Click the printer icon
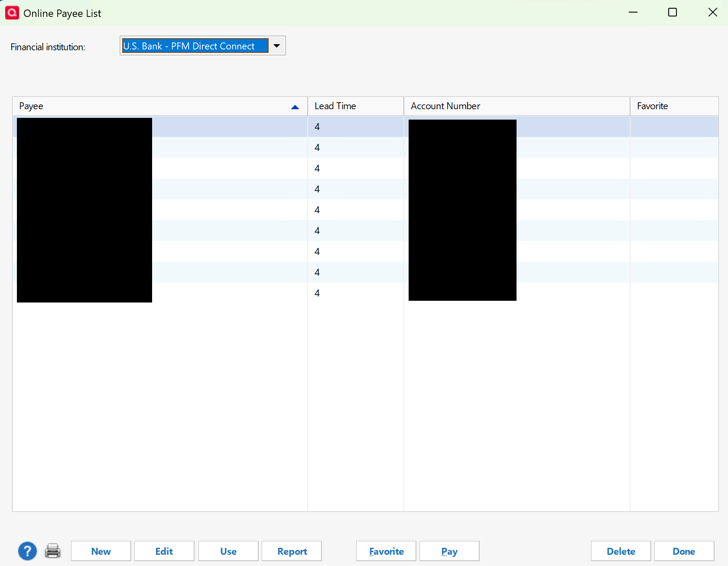The height and width of the screenshot is (566, 728). tap(53, 551)
